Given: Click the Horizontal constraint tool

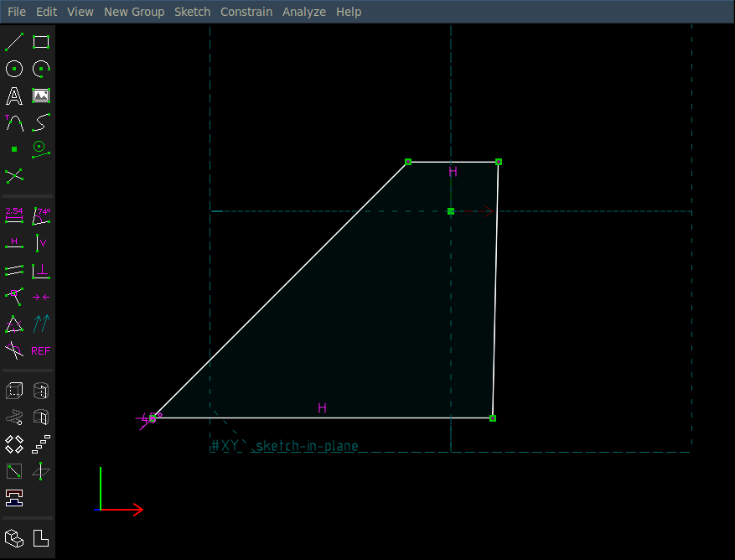Looking at the screenshot, I should click(14, 243).
